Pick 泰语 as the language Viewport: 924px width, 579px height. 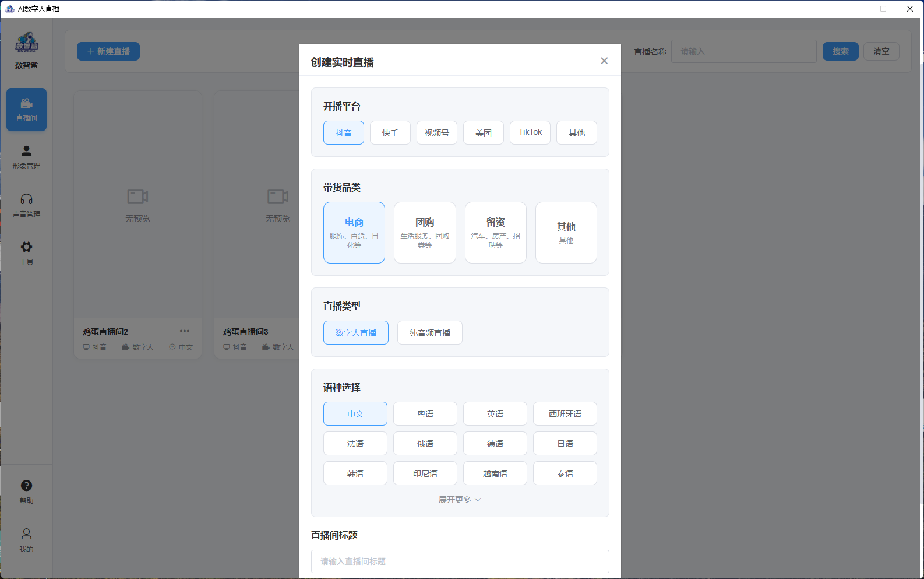point(565,473)
